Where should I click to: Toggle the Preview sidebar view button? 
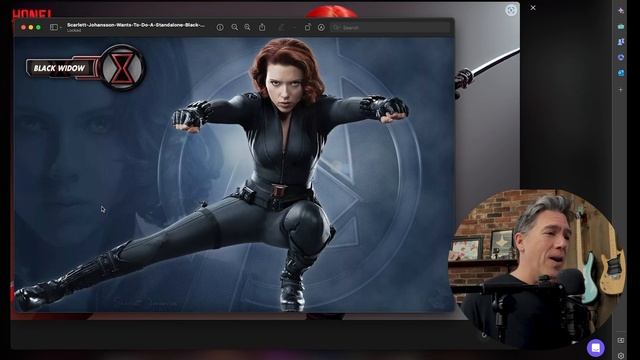53,27
